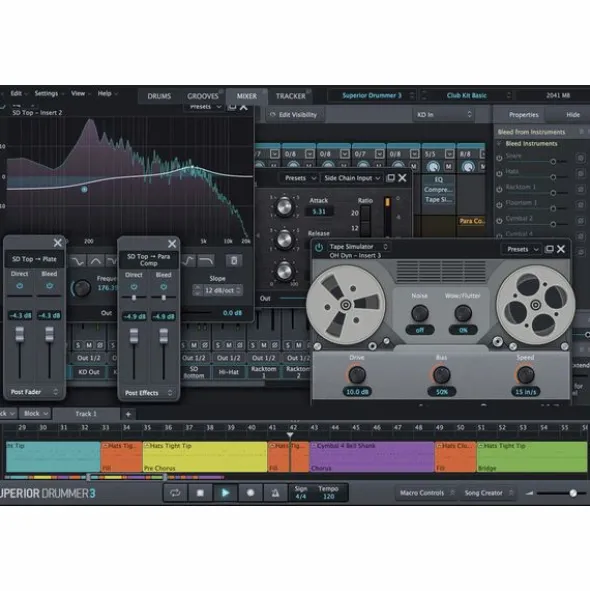Start recording with the record button
The image size is (590, 591).
tap(250, 493)
